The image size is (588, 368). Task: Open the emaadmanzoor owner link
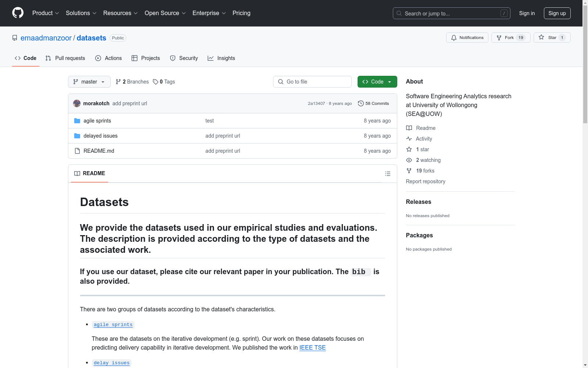46,38
